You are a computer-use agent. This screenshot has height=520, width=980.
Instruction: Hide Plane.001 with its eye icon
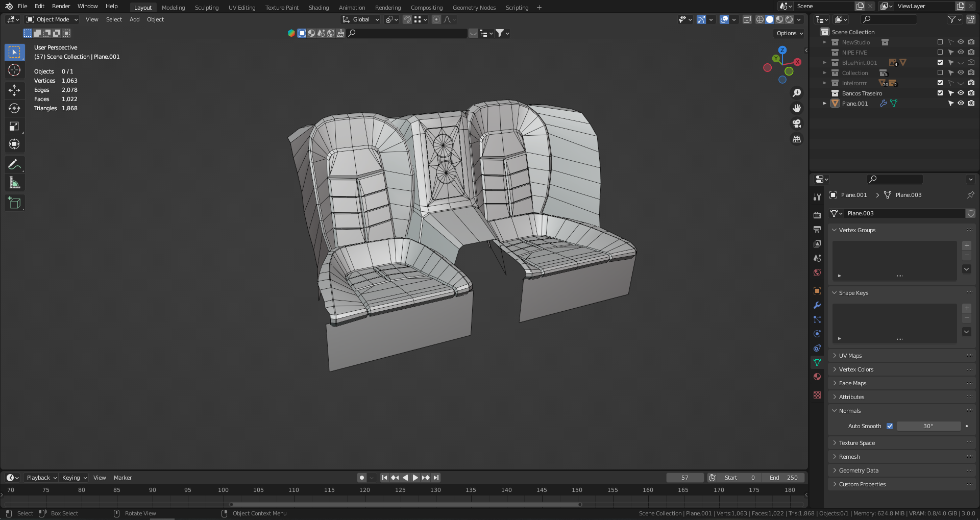tap(961, 103)
